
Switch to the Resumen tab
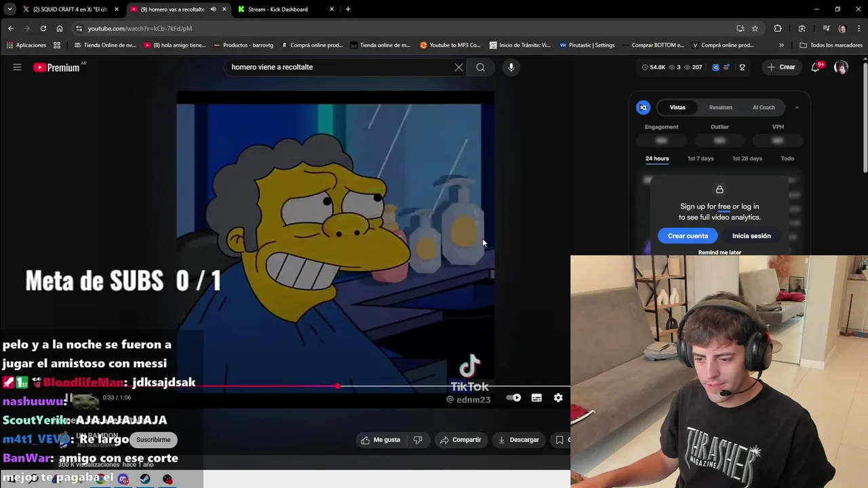720,107
